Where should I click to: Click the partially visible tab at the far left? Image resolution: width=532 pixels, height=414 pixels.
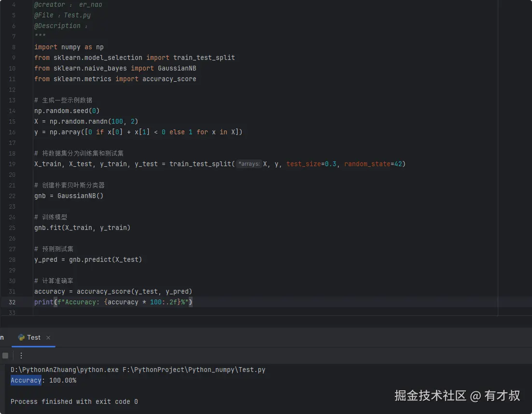[x=2, y=337]
